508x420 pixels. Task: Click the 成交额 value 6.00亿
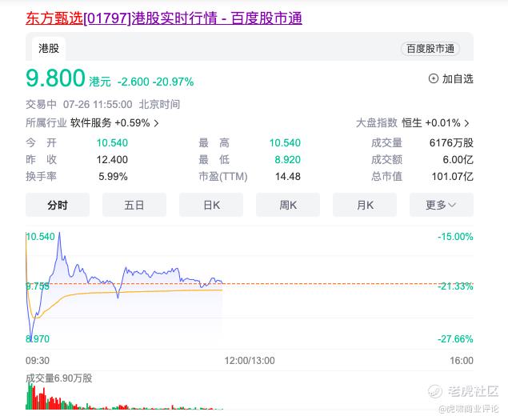(458, 159)
